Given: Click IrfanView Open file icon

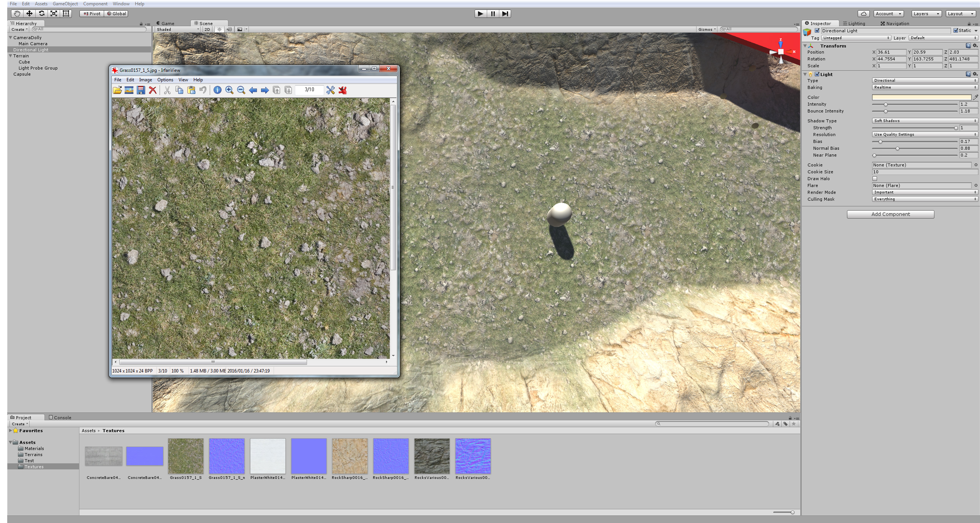Looking at the screenshot, I should pos(117,90).
